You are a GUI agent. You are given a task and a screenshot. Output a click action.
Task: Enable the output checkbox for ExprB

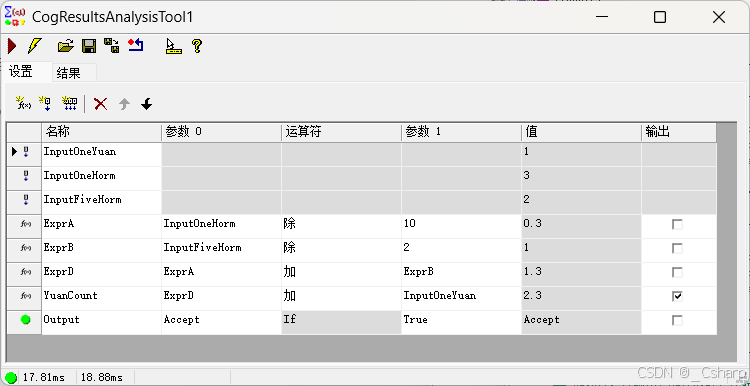point(677,248)
